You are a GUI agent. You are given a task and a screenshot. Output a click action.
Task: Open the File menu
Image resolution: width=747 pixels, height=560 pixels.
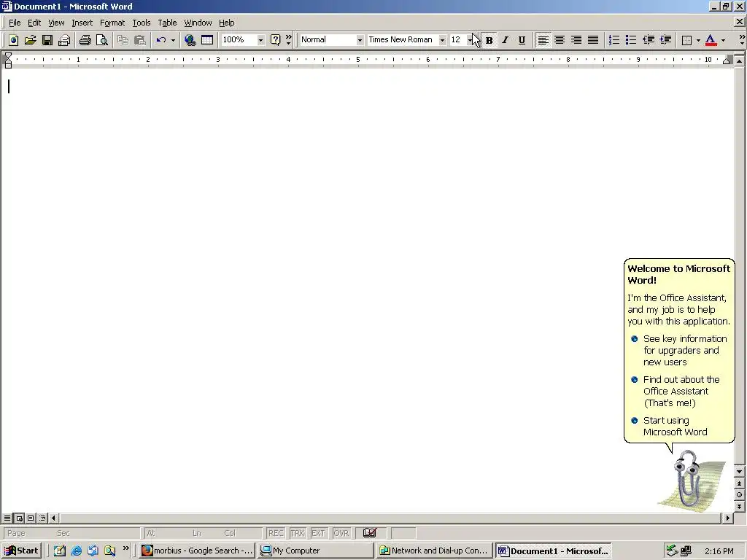tap(15, 23)
